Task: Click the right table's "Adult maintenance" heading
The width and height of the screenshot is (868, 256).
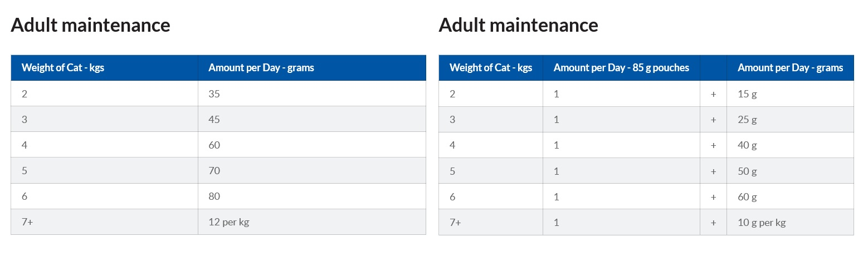Action: (x=518, y=25)
